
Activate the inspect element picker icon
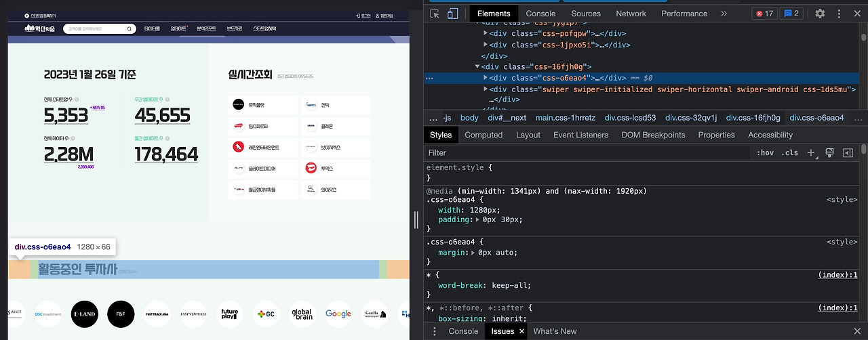[435, 14]
